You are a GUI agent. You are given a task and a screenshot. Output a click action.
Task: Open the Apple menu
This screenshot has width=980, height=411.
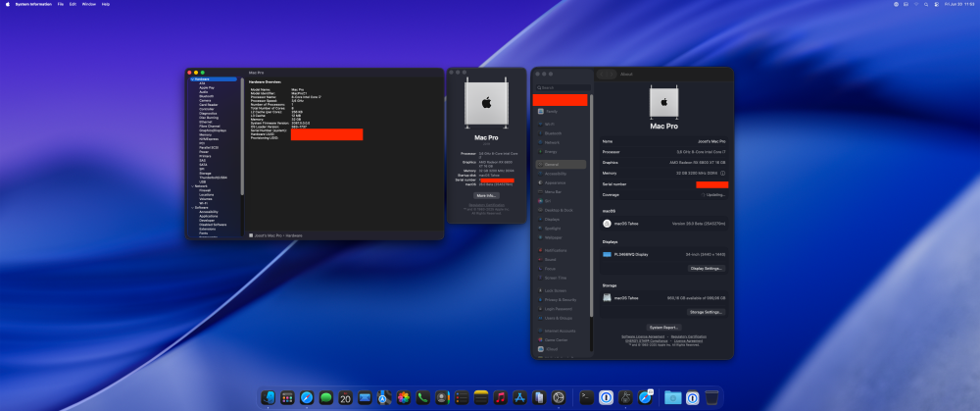(x=8, y=4)
